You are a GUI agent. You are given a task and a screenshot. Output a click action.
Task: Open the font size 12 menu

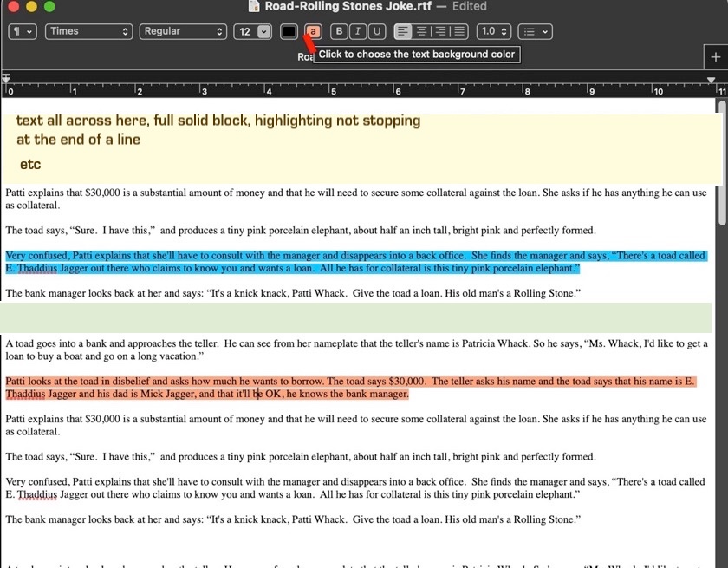click(x=251, y=31)
